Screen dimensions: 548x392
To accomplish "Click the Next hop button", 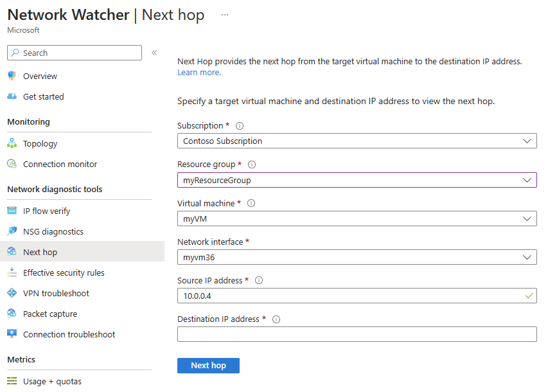I will click(x=208, y=365).
